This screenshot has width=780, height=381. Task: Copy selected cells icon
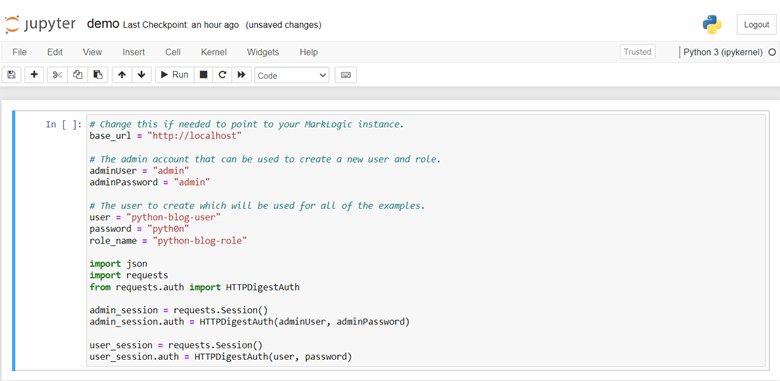click(x=78, y=75)
